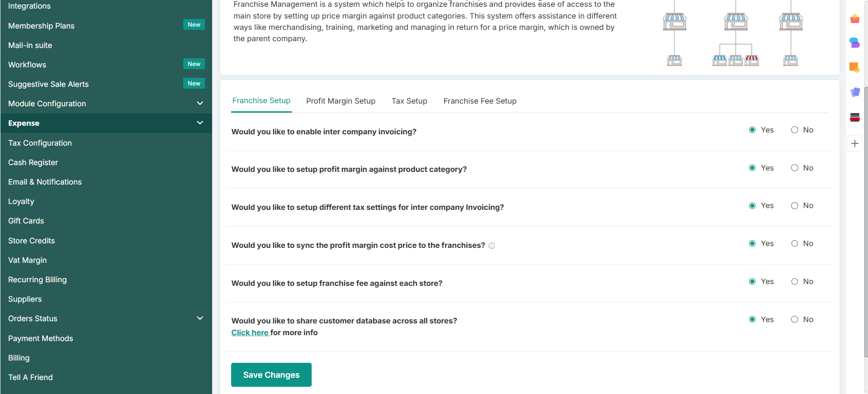This screenshot has height=394, width=868.
Task: Expand the Module Configuration menu
Action: 200,104
